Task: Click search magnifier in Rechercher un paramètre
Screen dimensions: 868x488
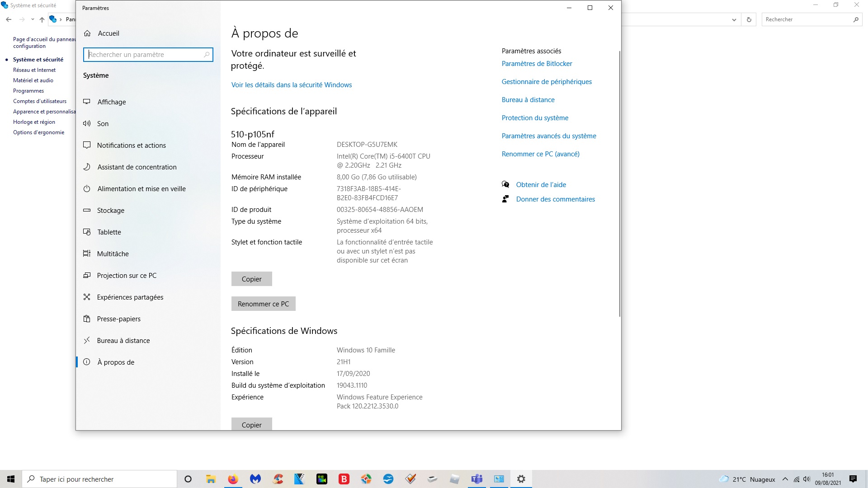Action: click(207, 55)
